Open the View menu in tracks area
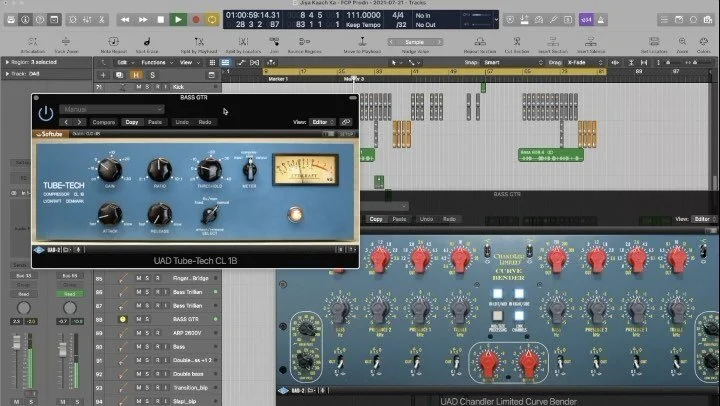720x406 pixels. pyautogui.click(x=189, y=62)
